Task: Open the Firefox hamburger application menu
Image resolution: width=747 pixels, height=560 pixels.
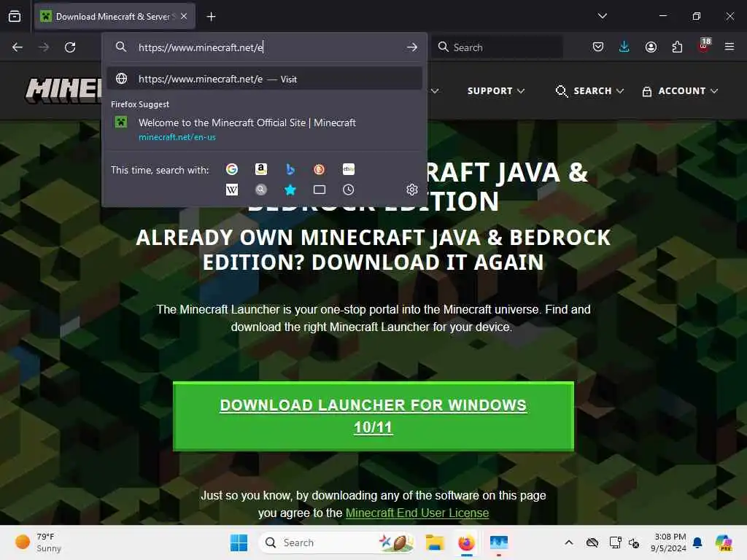Action: pyautogui.click(x=729, y=47)
